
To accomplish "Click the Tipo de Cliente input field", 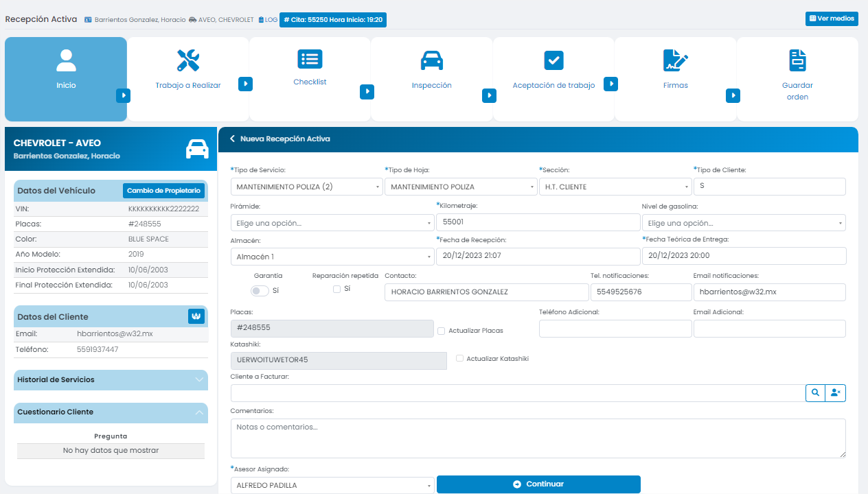I will 770,187.
